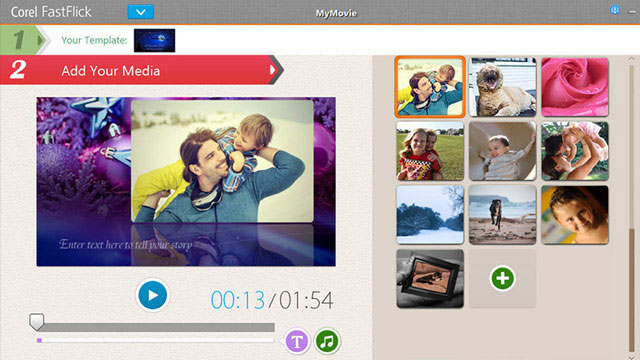Click the text placeholder in preview
Image resolution: width=640 pixels, height=360 pixels.
[126, 244]
